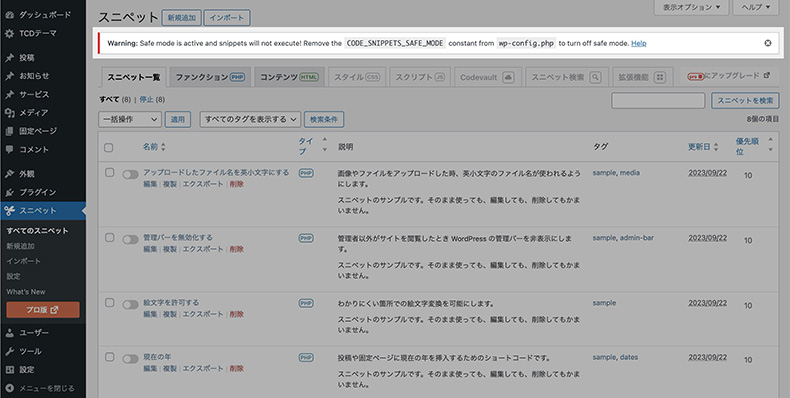Check the box for 現在の年 snippet
The width and height of the screenshot is (790, 398).
(x=109, y=357)
